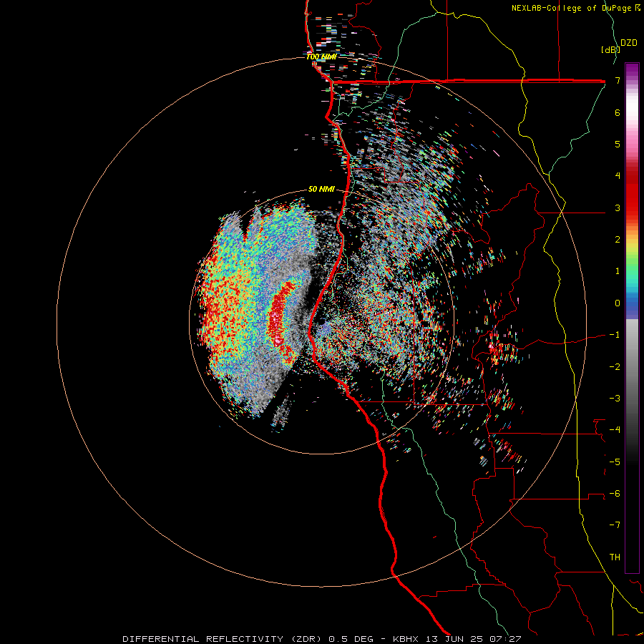Click the color scale legend bar
The image size is (644, 644).
point(632,318)
